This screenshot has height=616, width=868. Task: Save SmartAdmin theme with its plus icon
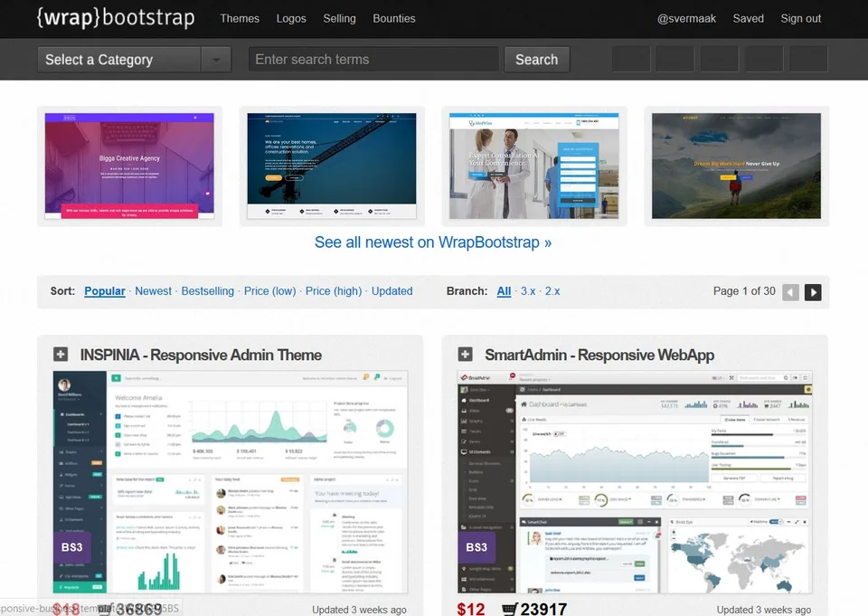pyautogui.click(x=466, y=354)
